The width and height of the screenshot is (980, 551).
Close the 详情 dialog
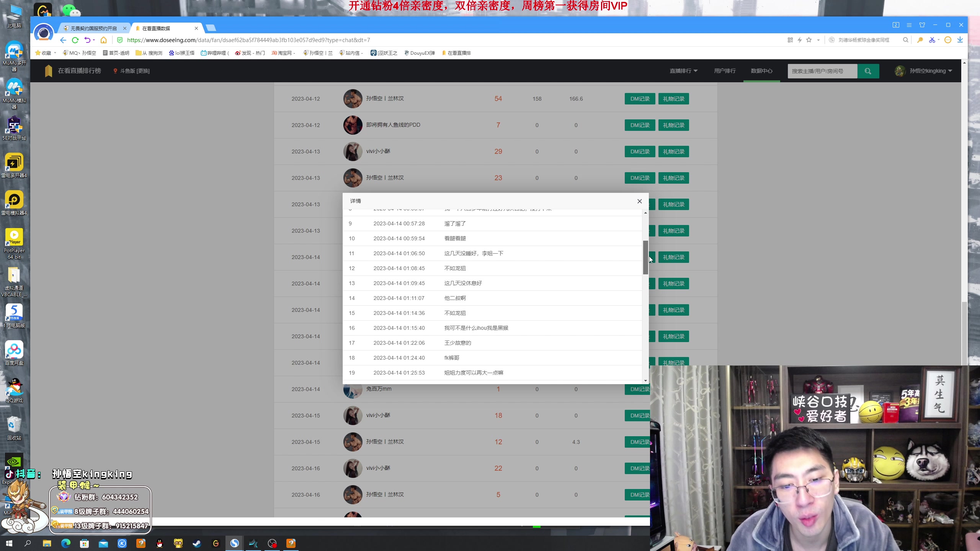tap(639, 201)
